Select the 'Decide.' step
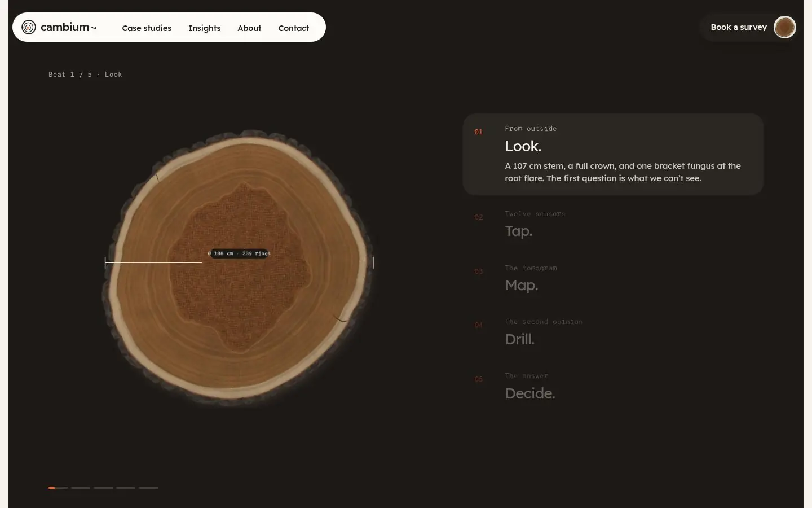This screenshot has height=508, width=812. 613,387
